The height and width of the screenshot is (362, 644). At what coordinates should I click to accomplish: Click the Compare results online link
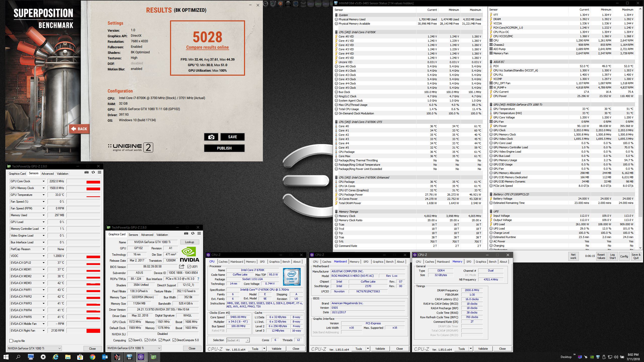[x=207, y=47]
